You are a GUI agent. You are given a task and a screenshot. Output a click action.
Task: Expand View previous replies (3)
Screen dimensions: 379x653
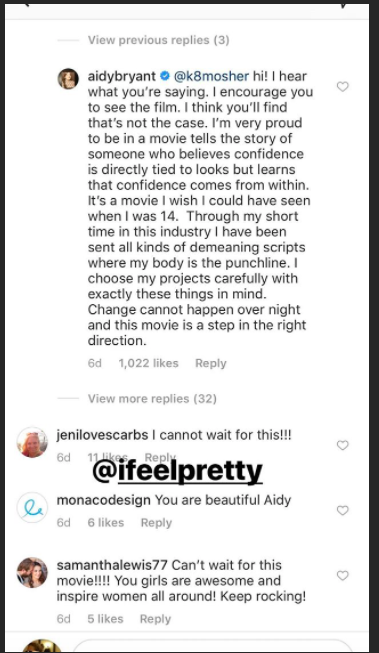pyautogui.click(x=158, y=40)
